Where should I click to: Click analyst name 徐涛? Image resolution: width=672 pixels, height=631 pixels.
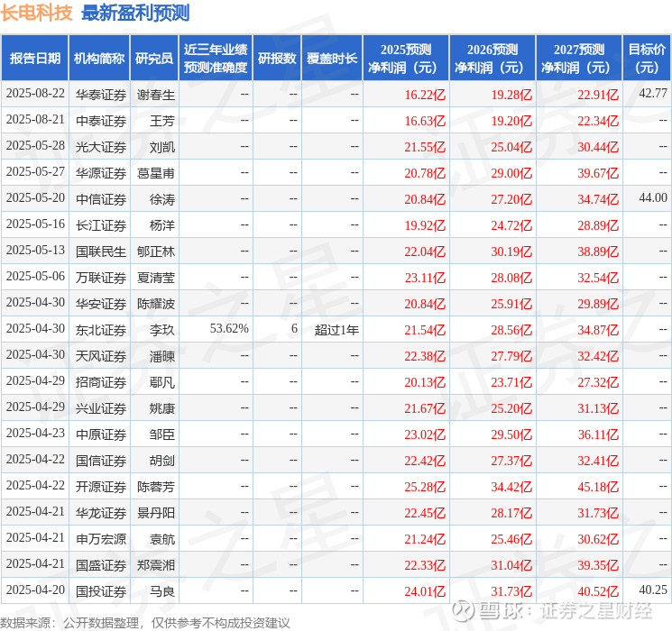pos(162,199)
